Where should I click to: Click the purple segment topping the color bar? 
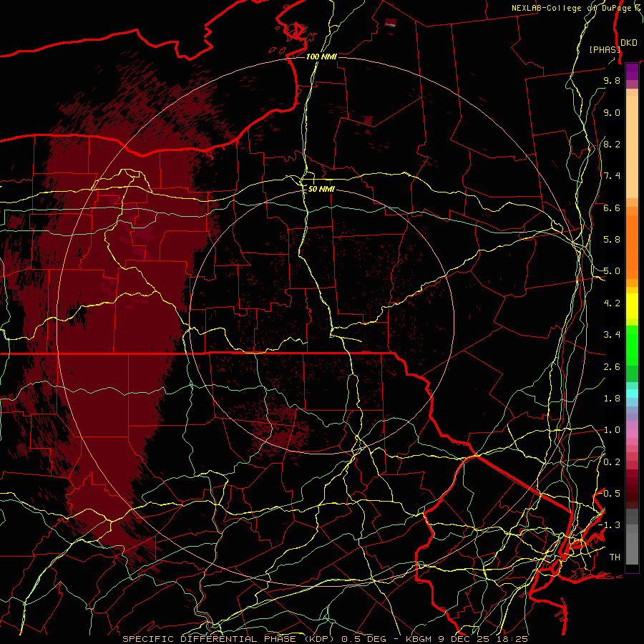pyautogui.click(x=632, y=72)
